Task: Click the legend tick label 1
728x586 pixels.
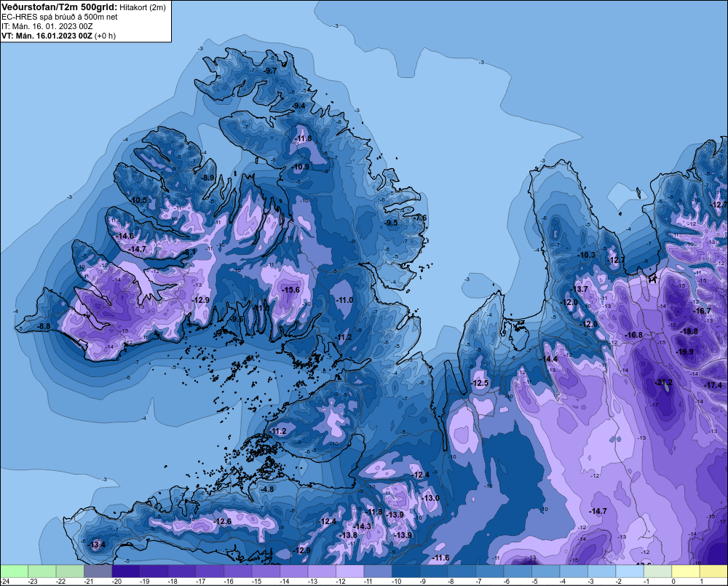Action: coord(702,582)
